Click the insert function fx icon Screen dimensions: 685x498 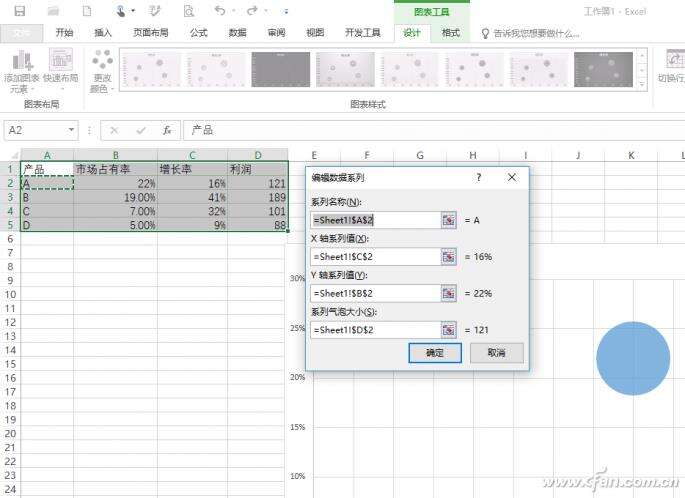pyautogui.click(x=167, y=130)
